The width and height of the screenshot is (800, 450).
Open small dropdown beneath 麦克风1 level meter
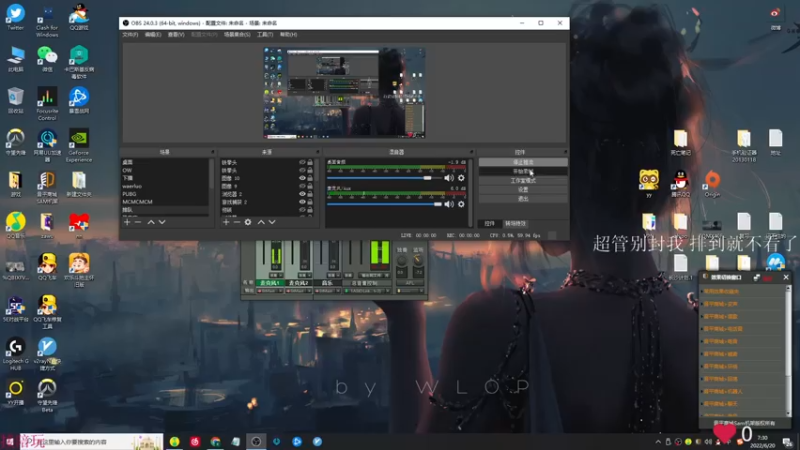click(281, 275)
